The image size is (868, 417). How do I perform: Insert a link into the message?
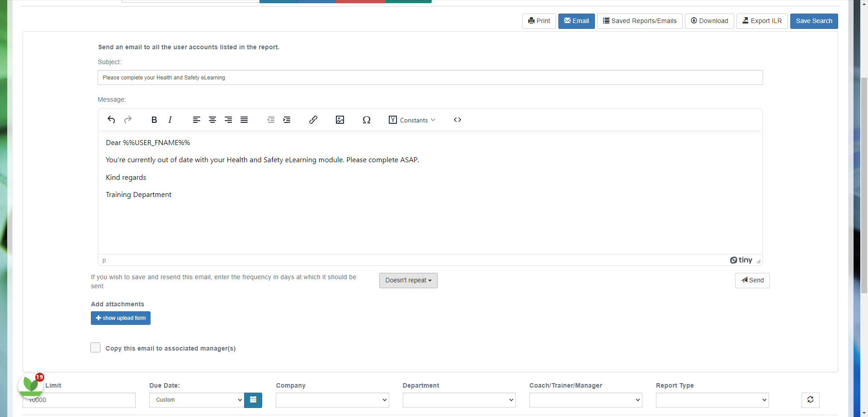tap(313, 120)
